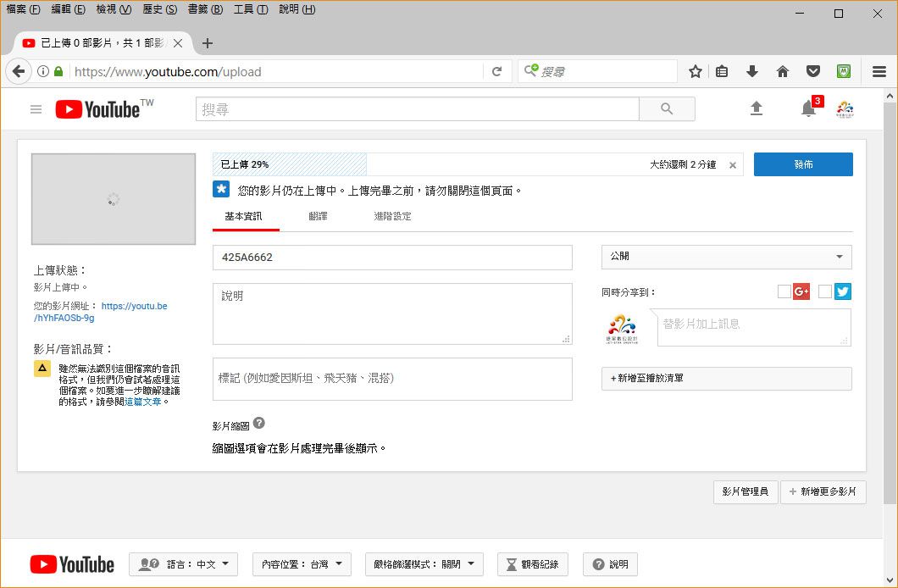
Task: Click the blue 發佈 publish button
Action: point(802,164)
